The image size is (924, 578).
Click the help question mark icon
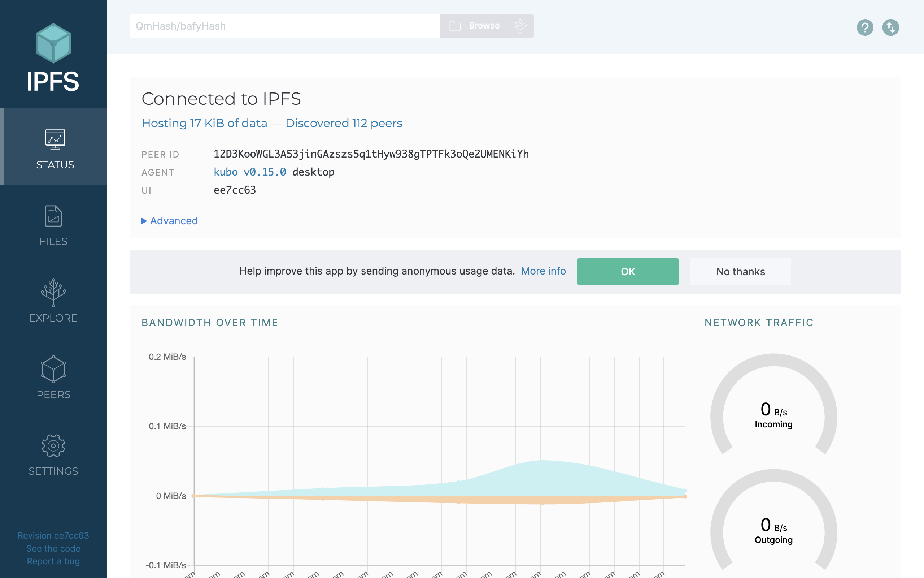point(865,27)
